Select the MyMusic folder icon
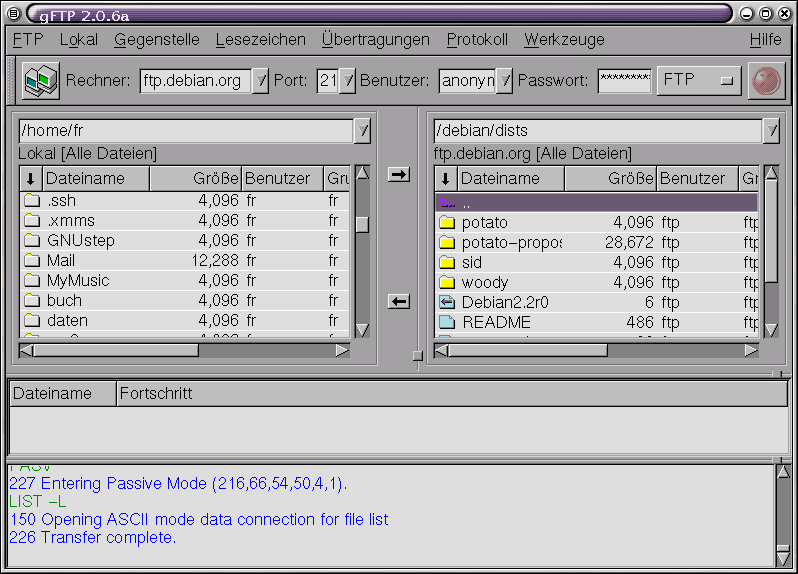798x574 pixels. coord(32,280)
